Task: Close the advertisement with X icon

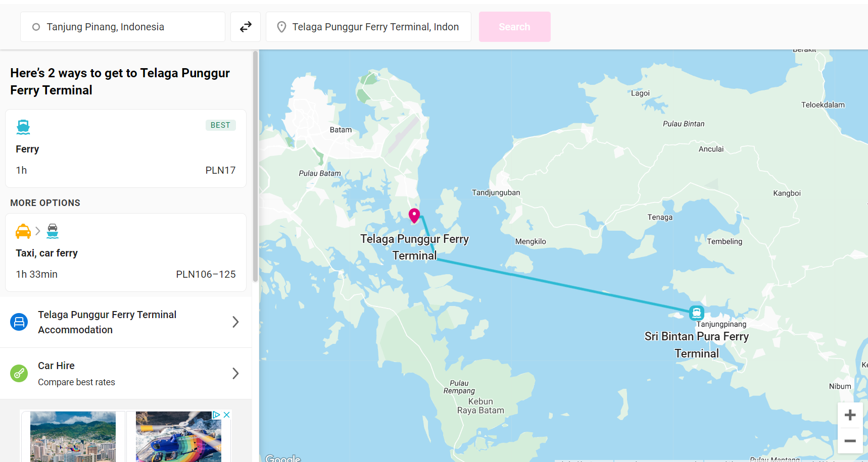Action: (x=227, y=415)
